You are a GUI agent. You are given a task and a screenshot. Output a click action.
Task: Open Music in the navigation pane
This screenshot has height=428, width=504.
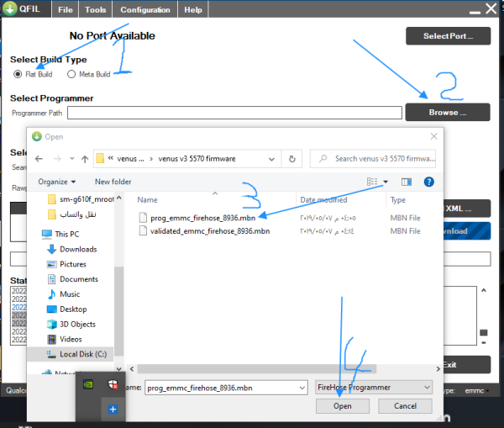pos(63,294)
